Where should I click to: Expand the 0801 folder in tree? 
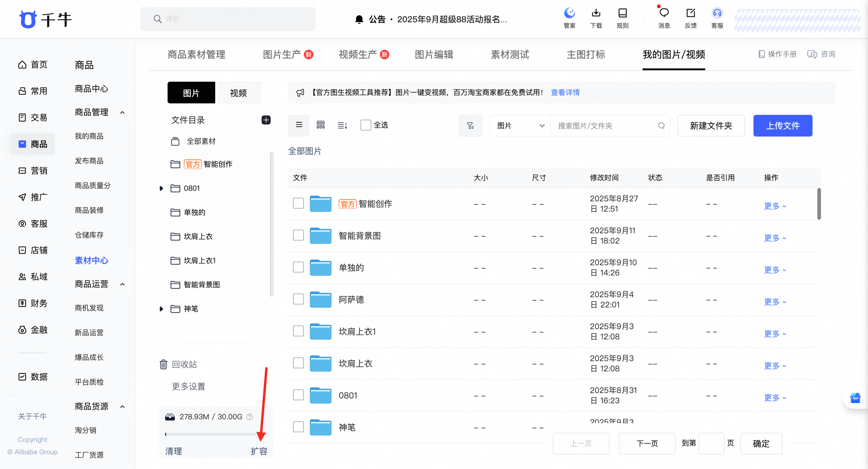(161, 188)
